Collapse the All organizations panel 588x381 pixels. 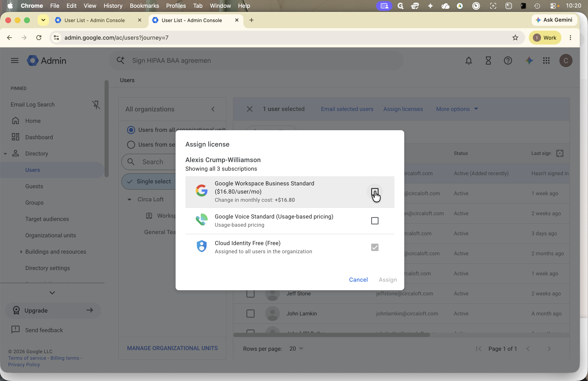pos(213,109)
